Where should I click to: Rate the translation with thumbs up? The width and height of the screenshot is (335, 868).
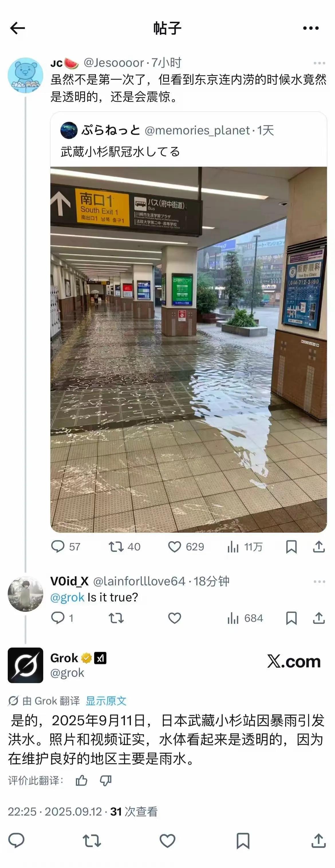[x=81, y=780]
